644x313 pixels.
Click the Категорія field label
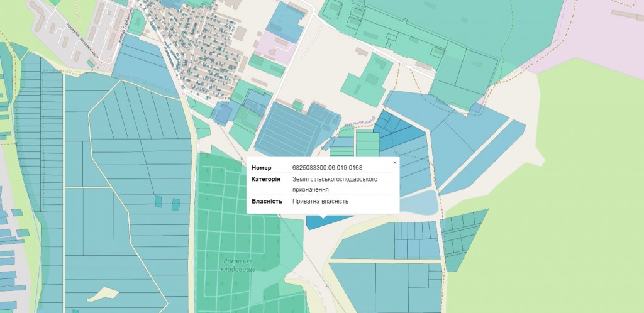[x=266, y=180]
